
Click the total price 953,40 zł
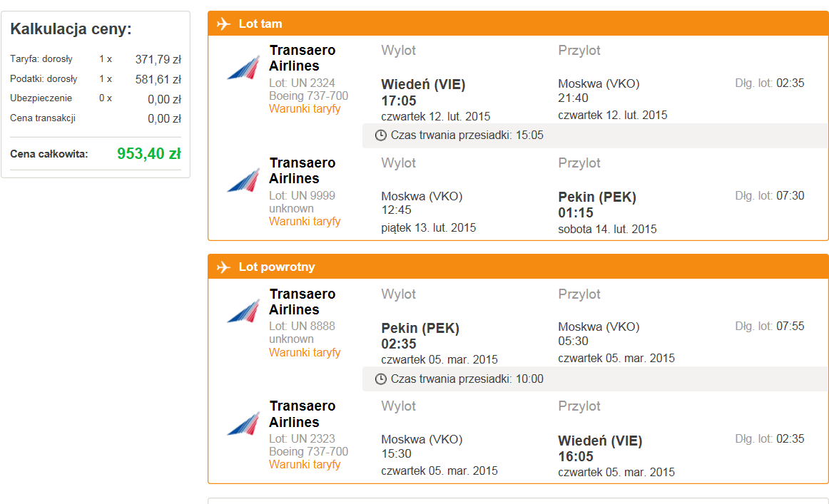(x=149, y=154)
